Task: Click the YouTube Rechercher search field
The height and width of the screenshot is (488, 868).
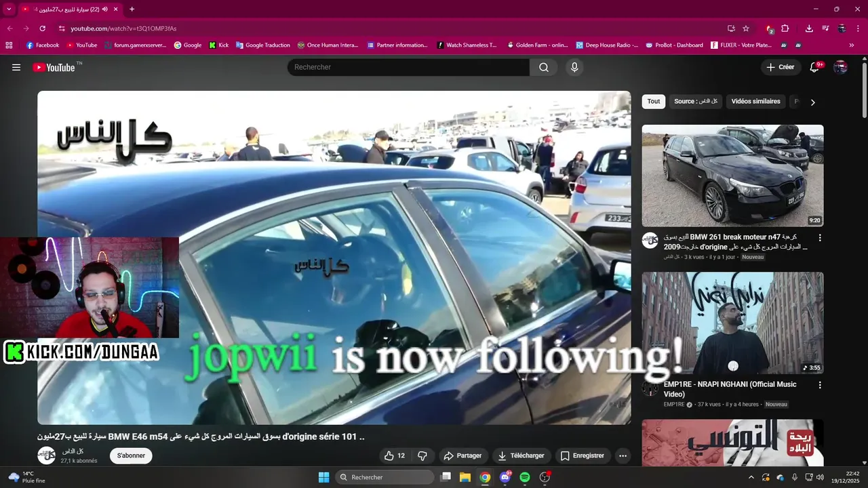Action: click(x=408, y=67)
